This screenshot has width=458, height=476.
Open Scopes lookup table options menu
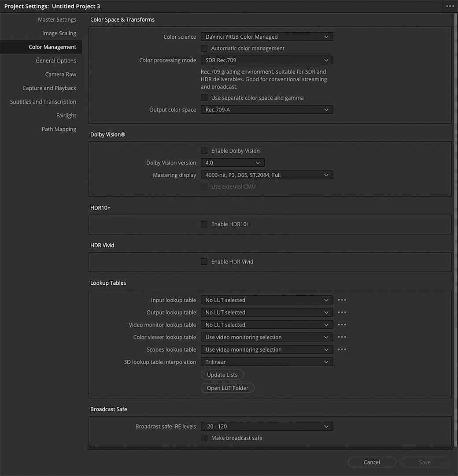(342, 349)
